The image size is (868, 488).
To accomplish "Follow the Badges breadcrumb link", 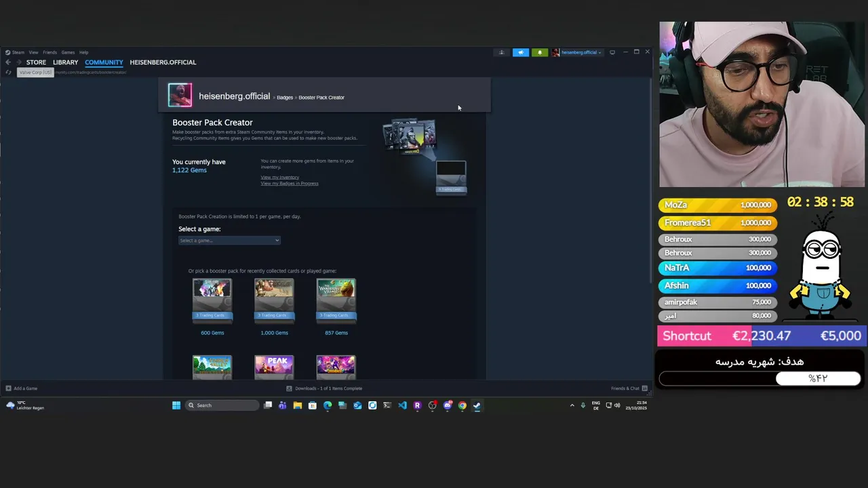I will [x=285, y=98].
